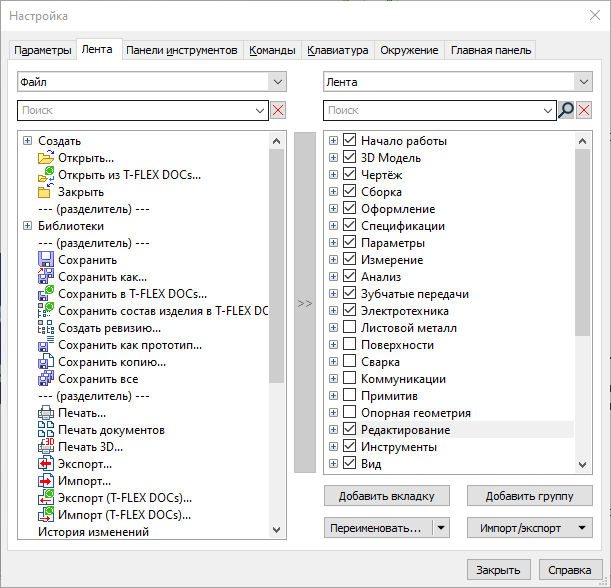Click the Сохранить в T-FLEX DOCs icon
Screen dimensions: 611x588
point(46,293)
